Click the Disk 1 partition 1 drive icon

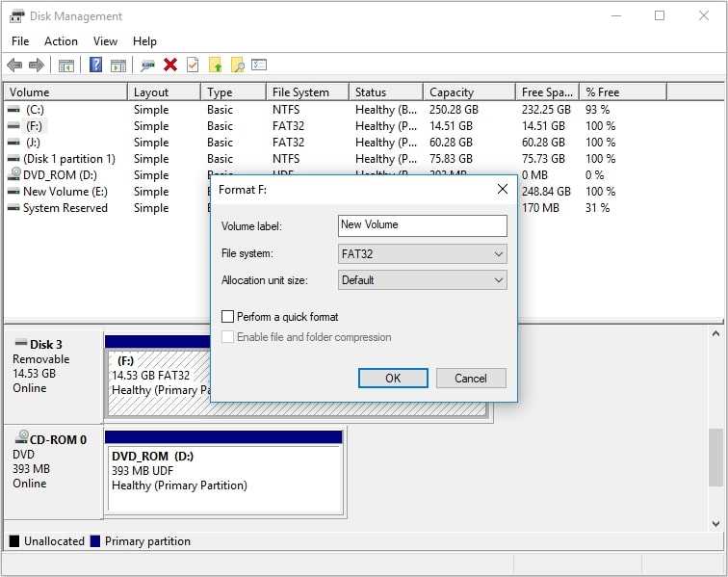[x=13, y=159]
